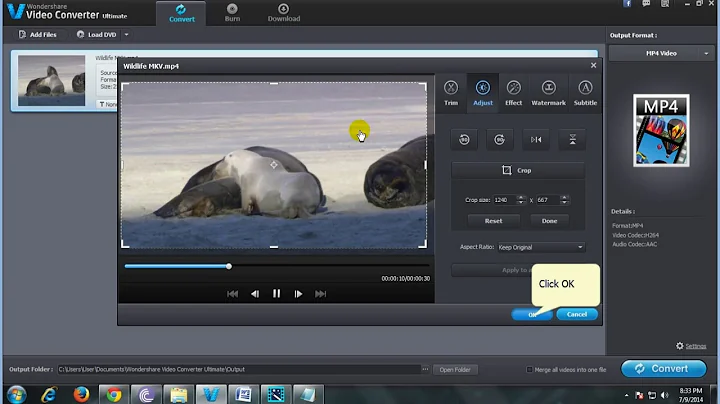Open the Trim tool tab
The width and height of the screenshot is (720, 404).
[x=451, y=93]
